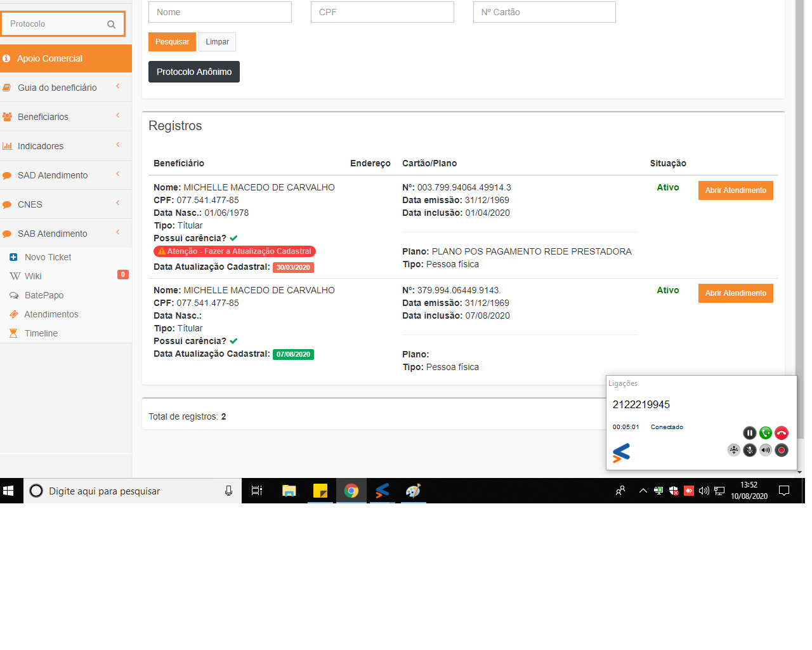Hang up call with red phone icon
Image resolution: width=812 pixels, height=650 pixels.
(782, 433)
